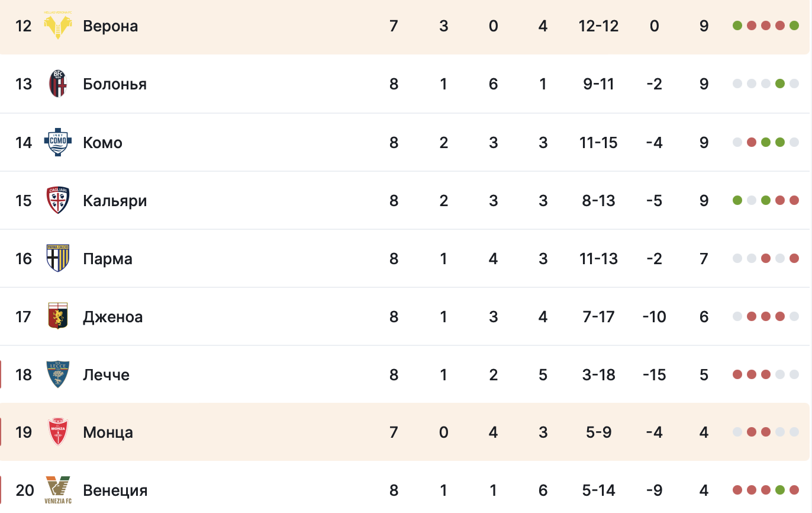812x513 pixels.
Task: Click the Como club logo
Action: coord(58,142)
